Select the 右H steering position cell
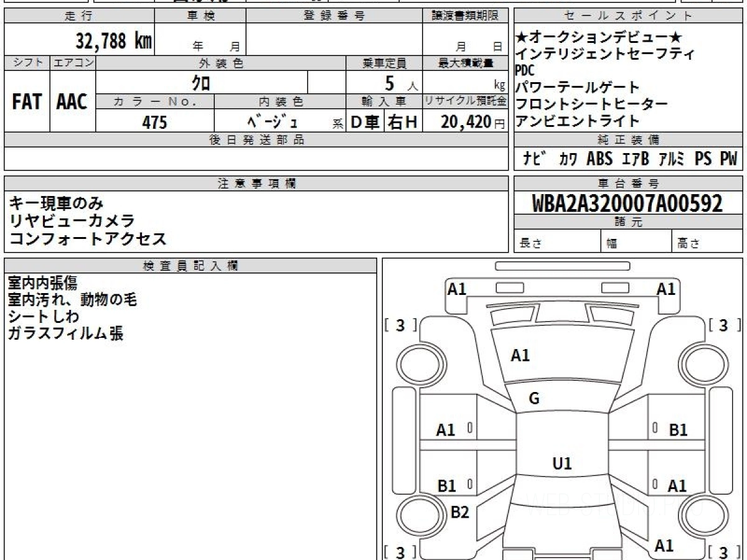This screenshot has height=560, width=747. [x=403, y=123]
